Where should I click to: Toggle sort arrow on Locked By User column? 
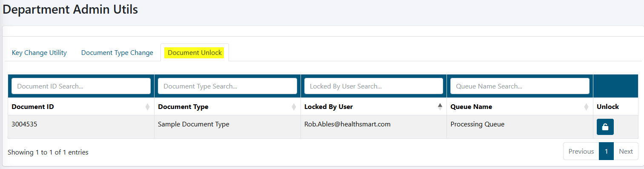click(440, 107)
